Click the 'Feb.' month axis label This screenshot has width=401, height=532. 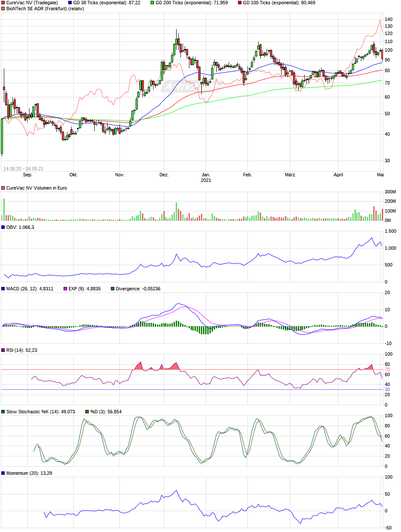tap(247, 175)
